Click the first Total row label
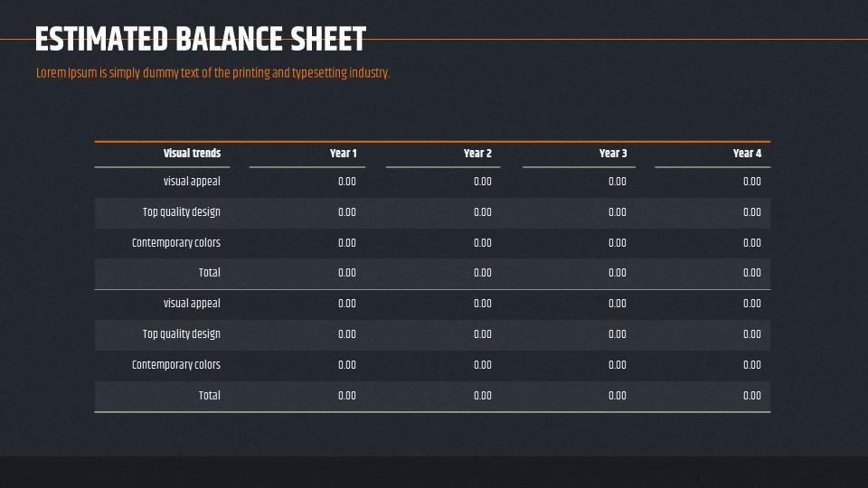Screen dimensions: 868x488 point(209,273)
